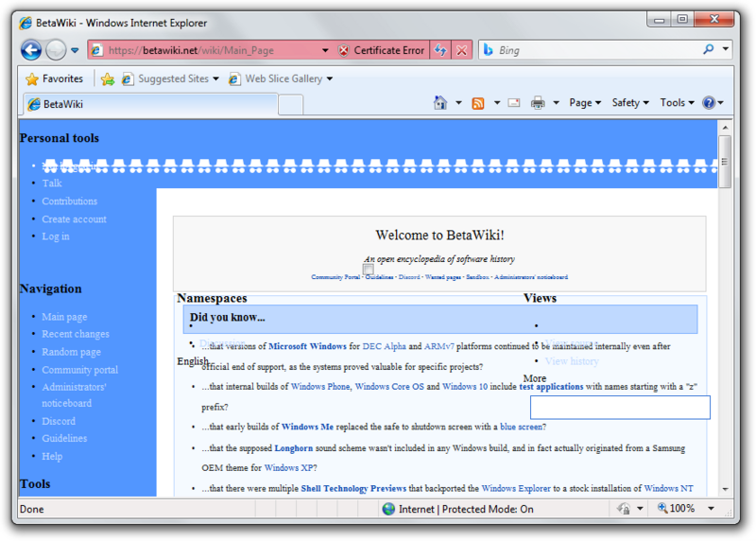Open the Safety menu
Screen dimensions: 756x541
pos(630,102)
